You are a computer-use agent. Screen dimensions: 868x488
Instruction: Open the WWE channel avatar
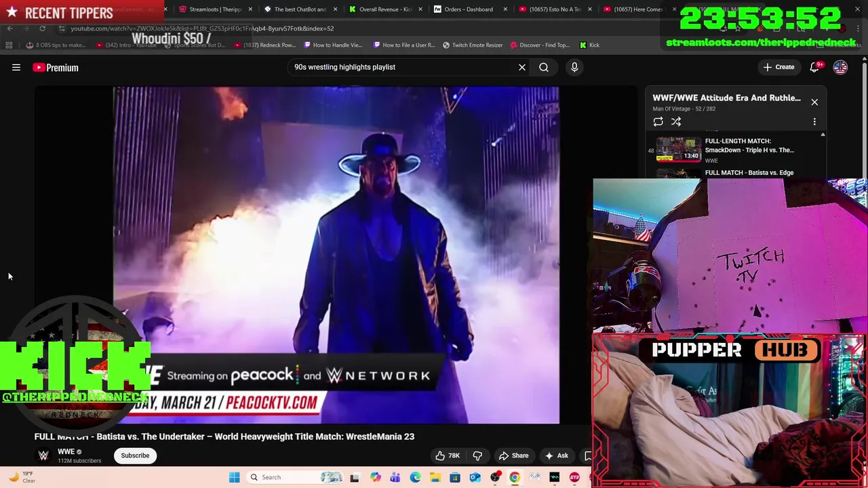tap(43, 455)
